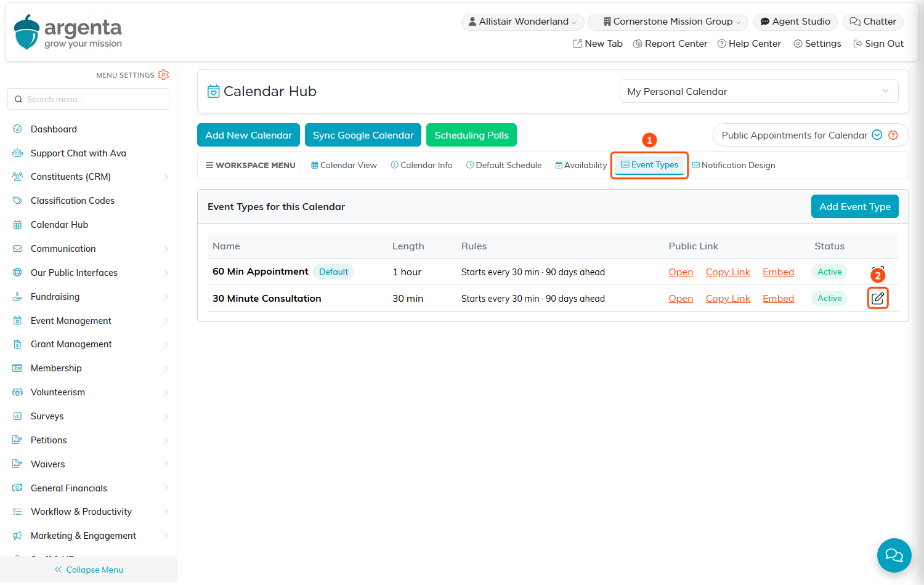Open Agent Studio
The width and height of the screenshot is (924, 585).
tap(795, 22)
